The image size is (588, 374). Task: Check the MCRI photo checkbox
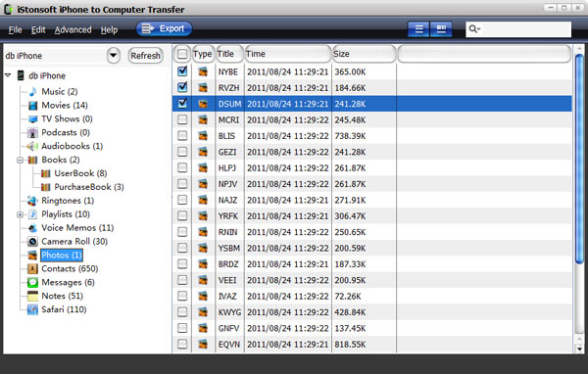[182, 119]
